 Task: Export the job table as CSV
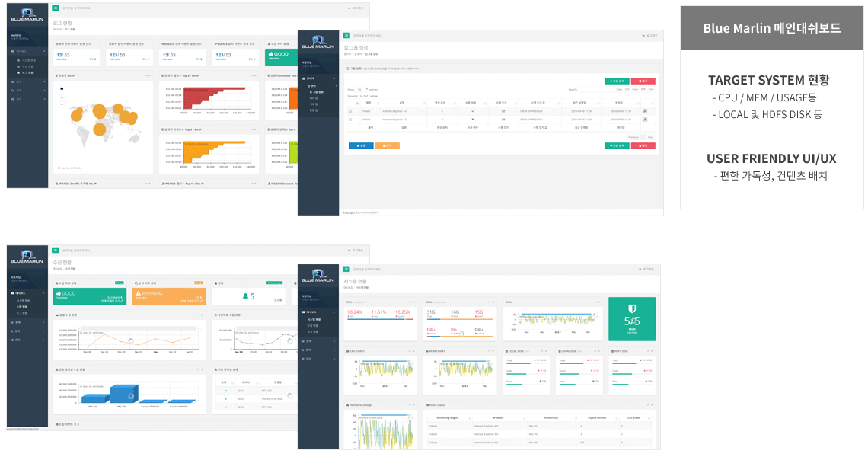pyautogui.click(x=627, y=89)
